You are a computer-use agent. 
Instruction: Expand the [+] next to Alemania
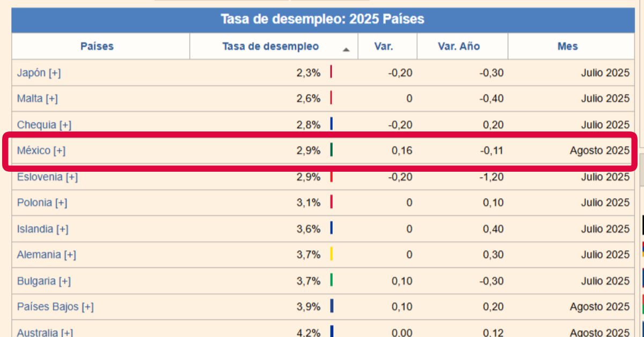(70, 255)
